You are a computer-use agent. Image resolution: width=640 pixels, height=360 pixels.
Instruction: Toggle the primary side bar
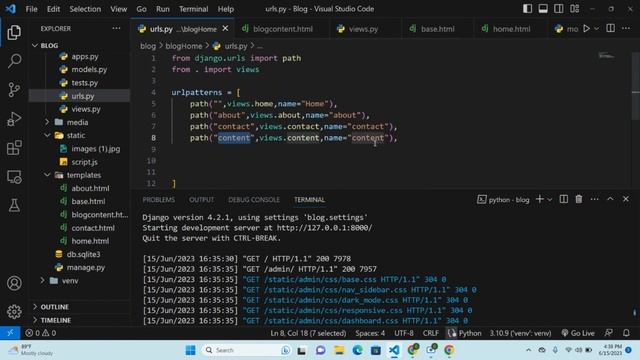pyautogui.click(x=527, y=9)
